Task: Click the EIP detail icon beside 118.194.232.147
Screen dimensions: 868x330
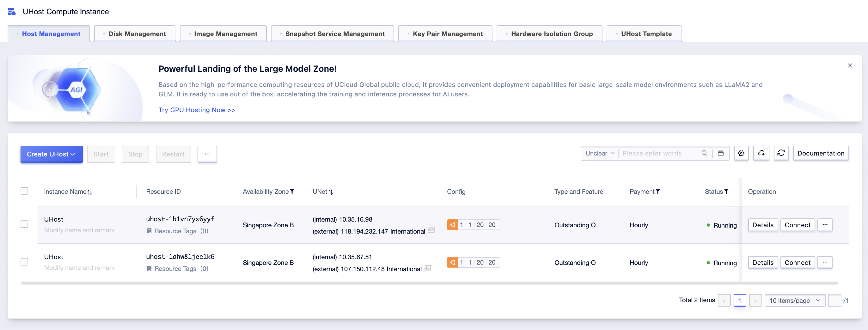Action: 431,230
